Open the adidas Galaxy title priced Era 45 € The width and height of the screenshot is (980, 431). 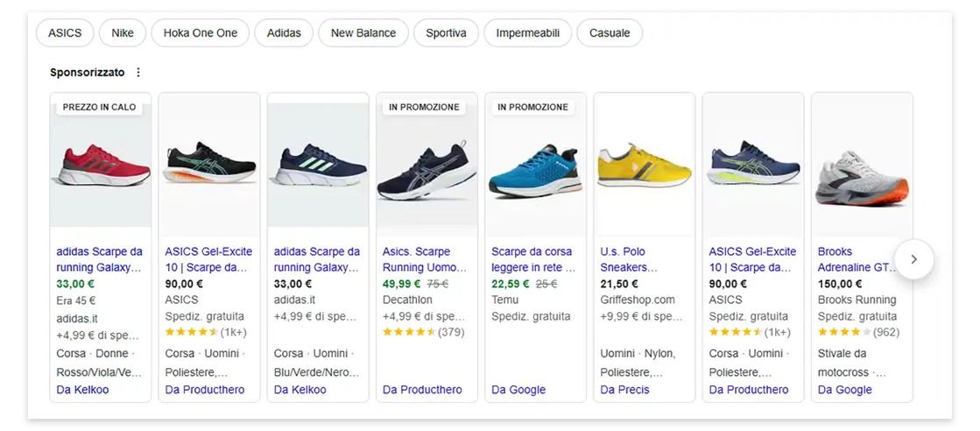[x=99, y=259]
